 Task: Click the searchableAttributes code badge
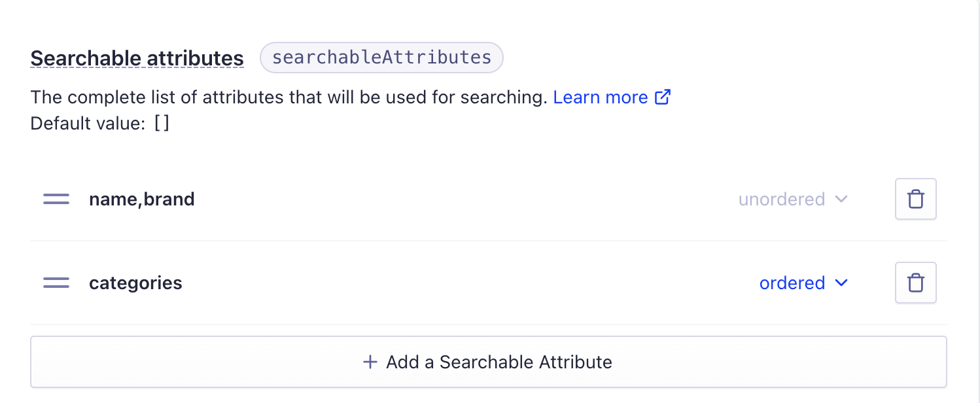[x=381, y=58]
